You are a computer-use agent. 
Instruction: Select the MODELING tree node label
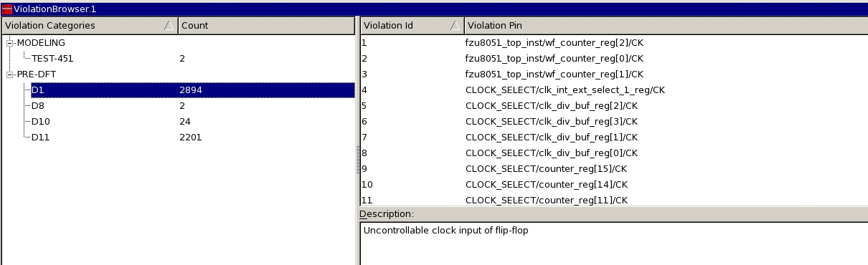pos(41,43)
